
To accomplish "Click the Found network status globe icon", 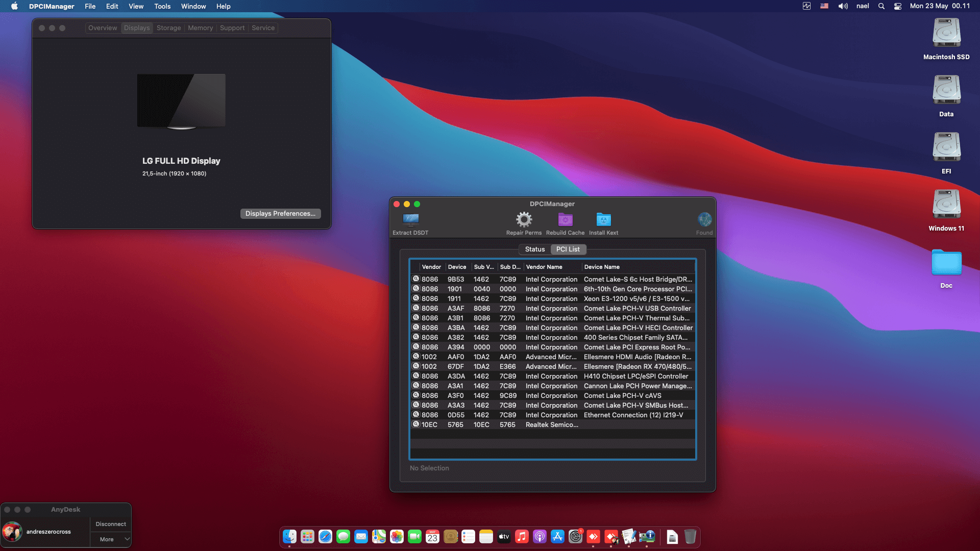I will [704, 220].
